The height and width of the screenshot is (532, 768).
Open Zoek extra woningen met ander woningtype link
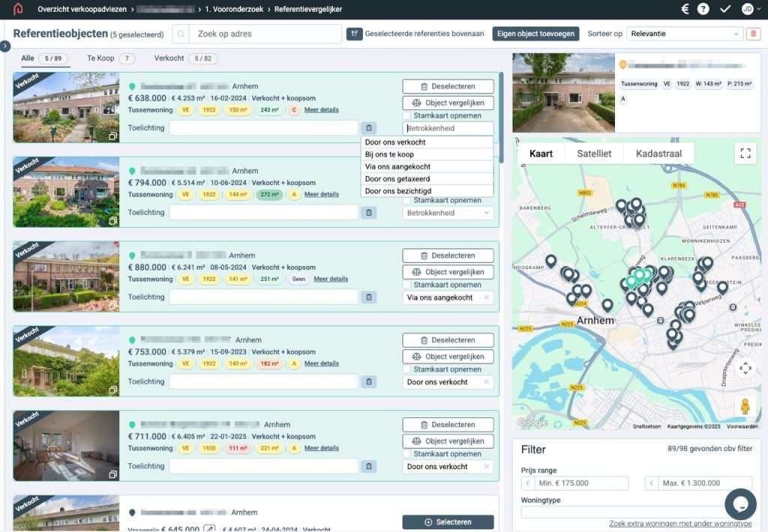680,524
